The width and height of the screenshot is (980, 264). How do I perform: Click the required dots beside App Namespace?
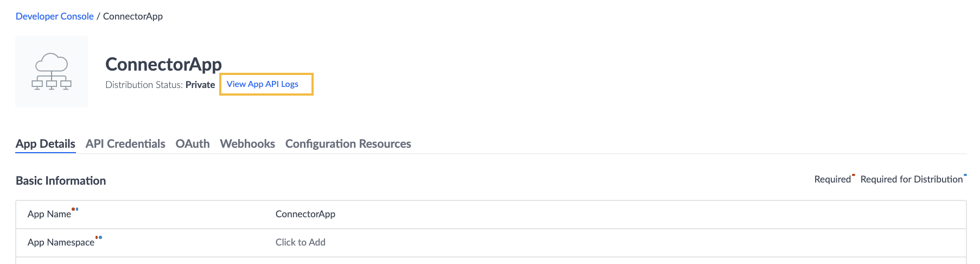point(99,237)
